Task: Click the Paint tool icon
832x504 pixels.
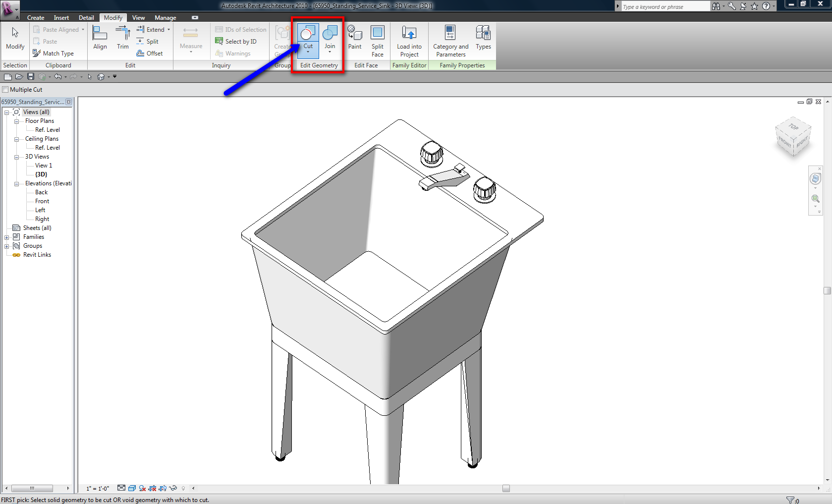Action: click(355, 37)
